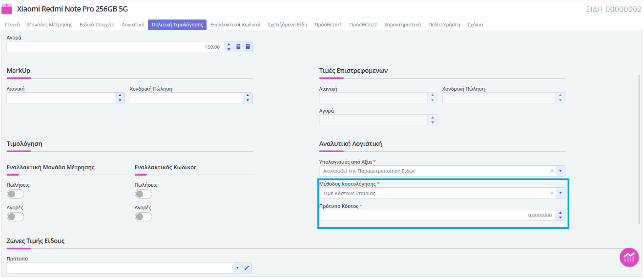Switch to Σχετιζόμενα Είδη tab
Viewport: 644px width, 279px height.
(288, 24)
